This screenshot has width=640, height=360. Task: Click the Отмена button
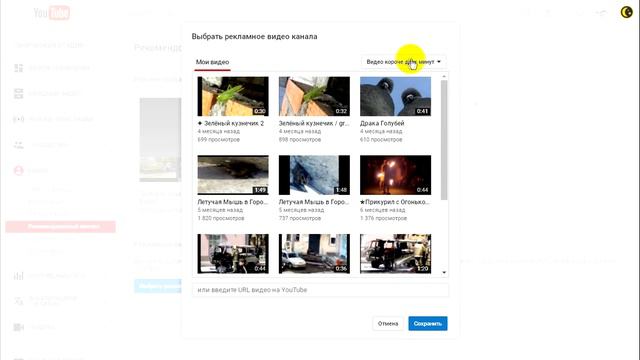click(388, 323)
